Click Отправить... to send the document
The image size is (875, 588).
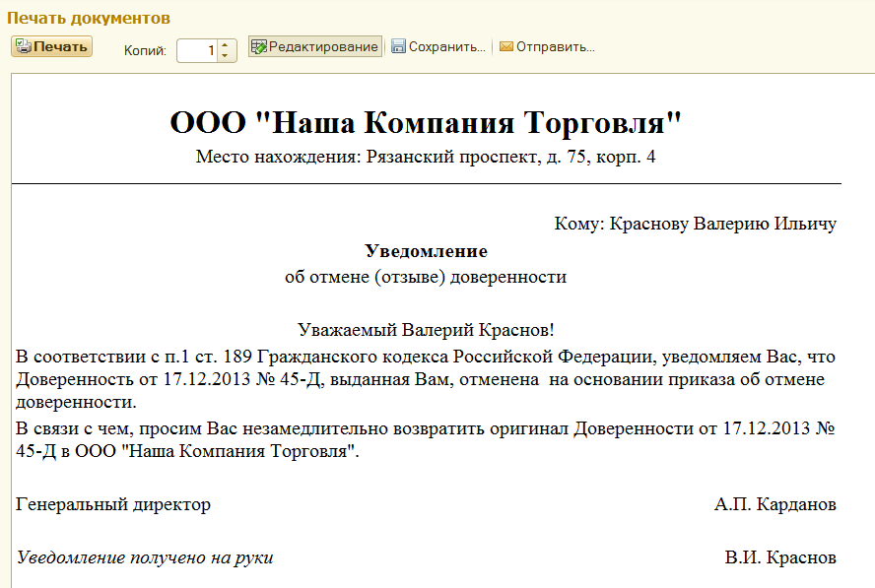547,47
